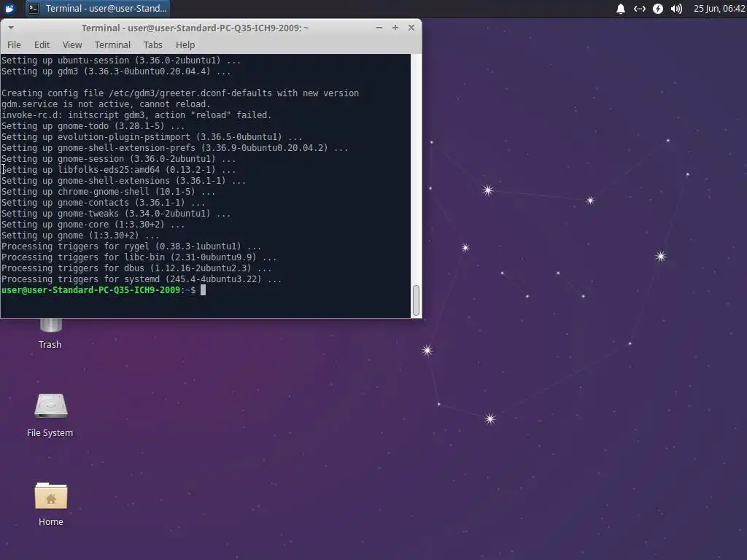Open the clock showing 25 Jun, 06:42

[x=719, y=9]
